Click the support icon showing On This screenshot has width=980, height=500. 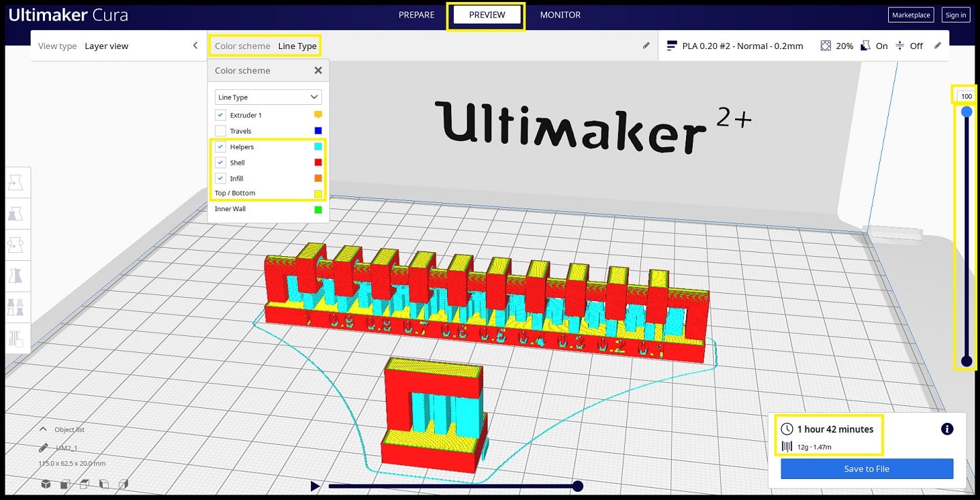(866, 46)
